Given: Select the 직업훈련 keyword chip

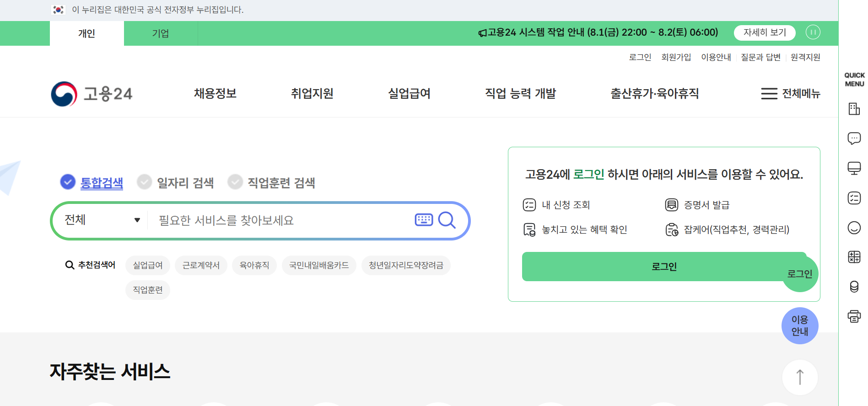Looking at the screenshot, I should click(x=148, y=290).
